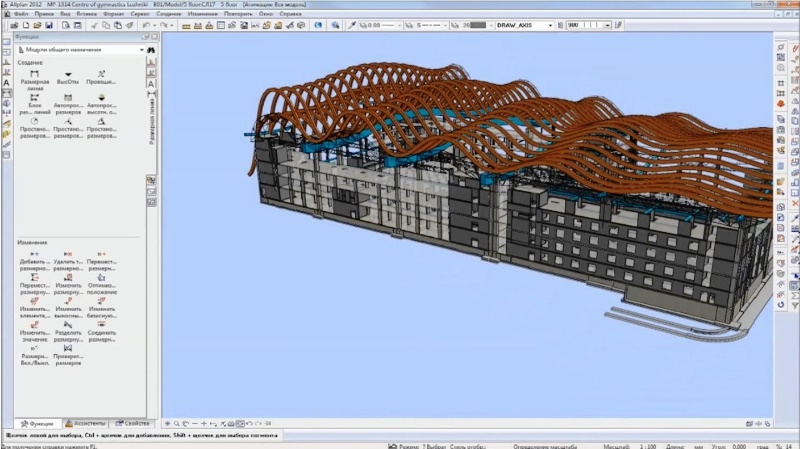Click the blue globe icon in toolbar
The height and width of the screenshot is (449, 800).
(x=318, y=25)
